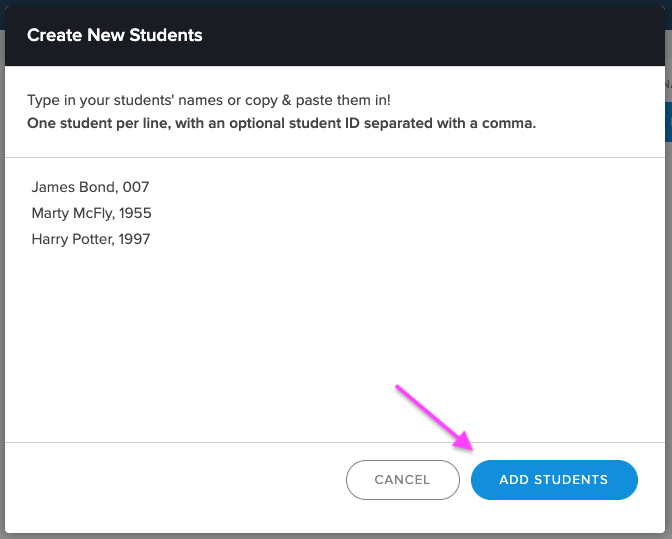Click the 'Harry Potter, 1997' line
The width and height of the screenshot is (672, 539).
(91, 239)
